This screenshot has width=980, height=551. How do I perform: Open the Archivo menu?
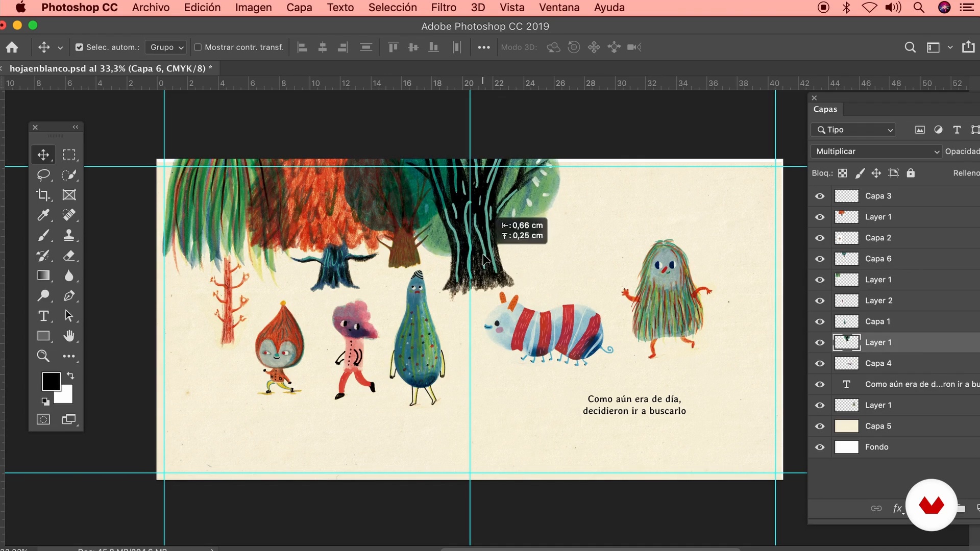click(151, 8)
